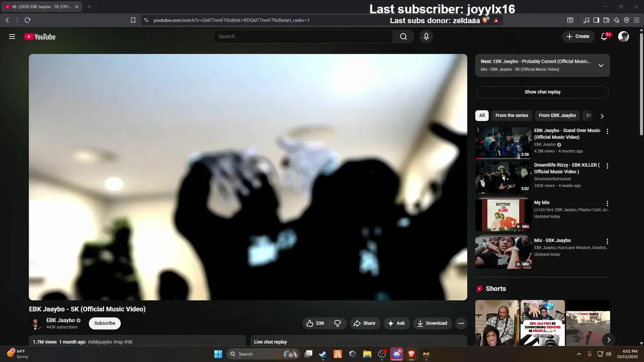This screenshot has width=644, height=362.
Task: Click the YouTube search magnifier button
Action: pyautogui.click(x=404, y=36)
